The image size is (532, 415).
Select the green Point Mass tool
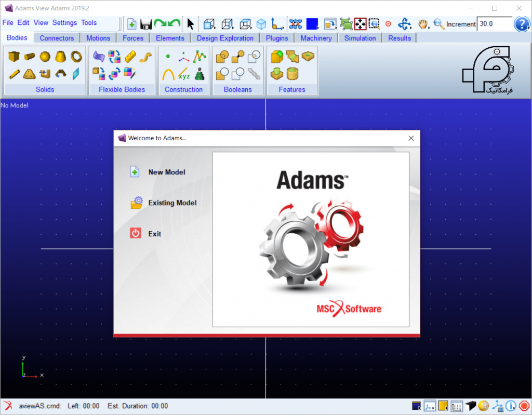199,74
